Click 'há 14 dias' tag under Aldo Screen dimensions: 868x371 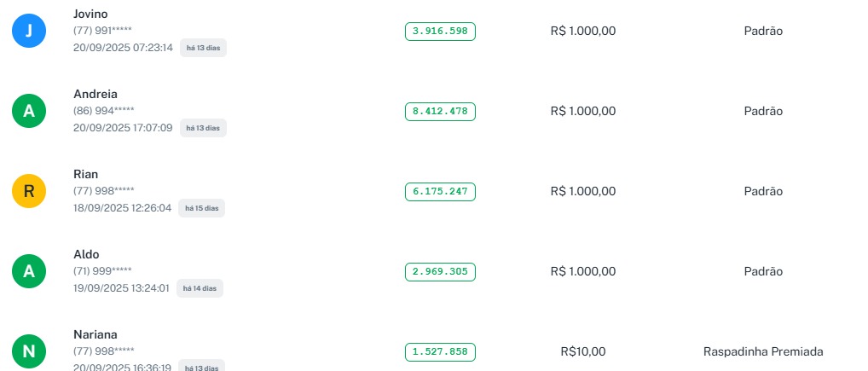pos(200,288)
